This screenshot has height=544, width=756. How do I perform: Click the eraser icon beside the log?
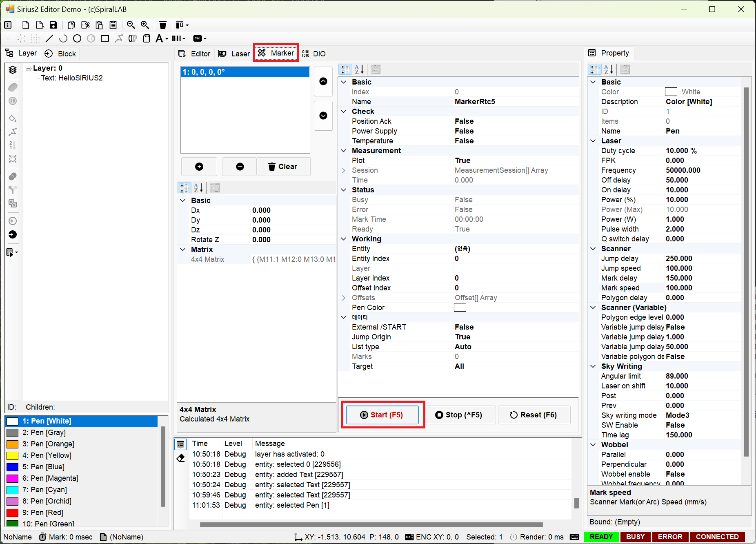tap(180, 458)
